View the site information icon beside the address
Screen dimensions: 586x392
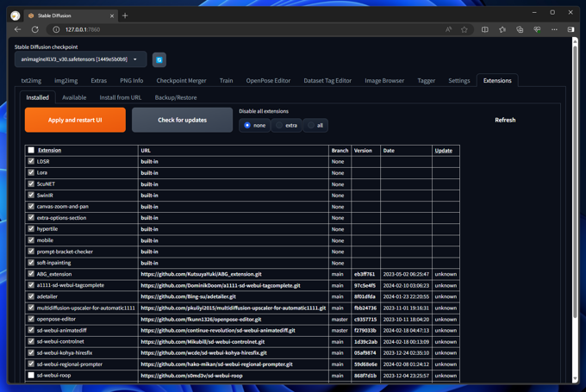click(56, 29)
